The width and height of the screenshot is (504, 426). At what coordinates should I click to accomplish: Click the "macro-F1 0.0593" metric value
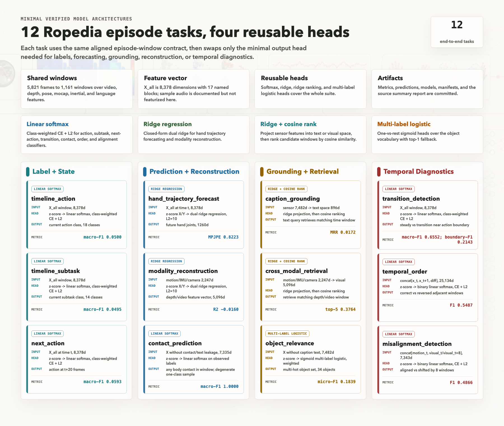(102, 382)
